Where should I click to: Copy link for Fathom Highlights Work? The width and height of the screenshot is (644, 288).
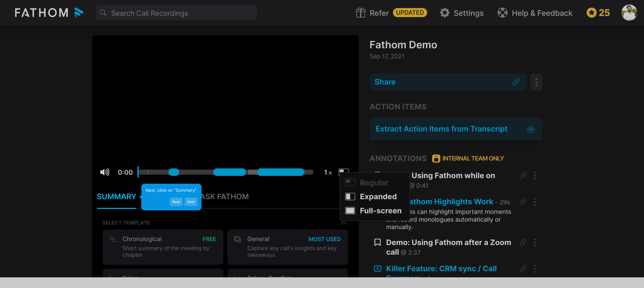click(x=523, y=202)
